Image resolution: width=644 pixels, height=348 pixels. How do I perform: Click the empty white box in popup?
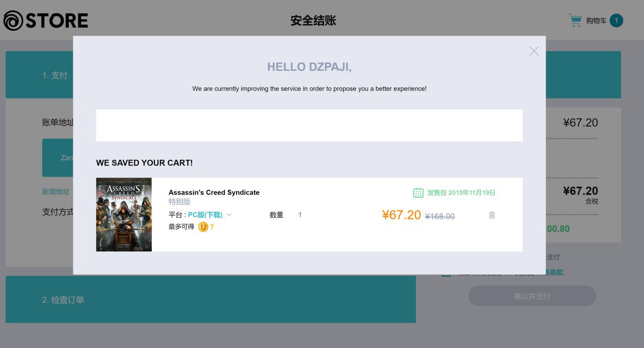click(309, 125)
